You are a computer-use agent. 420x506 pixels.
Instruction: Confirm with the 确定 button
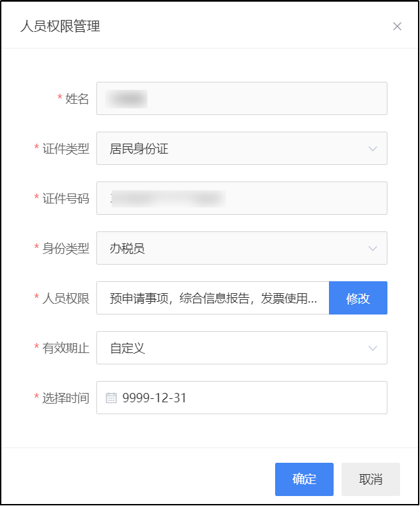click(x=304, y=479)
